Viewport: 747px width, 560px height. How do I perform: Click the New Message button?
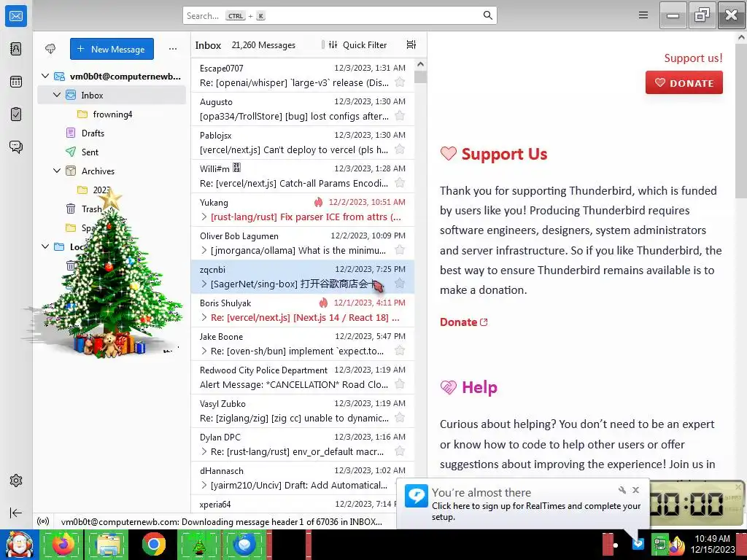click(112, 49)
